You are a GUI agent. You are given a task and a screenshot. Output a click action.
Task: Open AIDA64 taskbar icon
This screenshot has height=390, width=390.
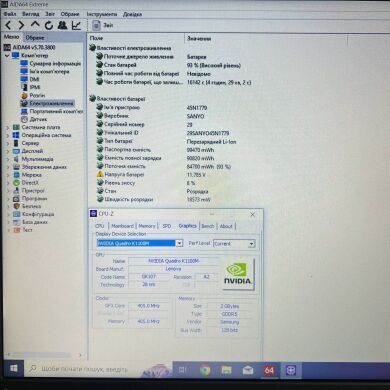[x=269, y=370]
